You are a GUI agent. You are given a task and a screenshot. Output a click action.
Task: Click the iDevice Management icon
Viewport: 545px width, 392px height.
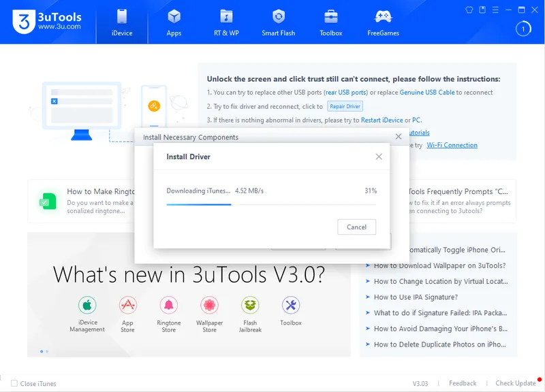coord(87,305)
